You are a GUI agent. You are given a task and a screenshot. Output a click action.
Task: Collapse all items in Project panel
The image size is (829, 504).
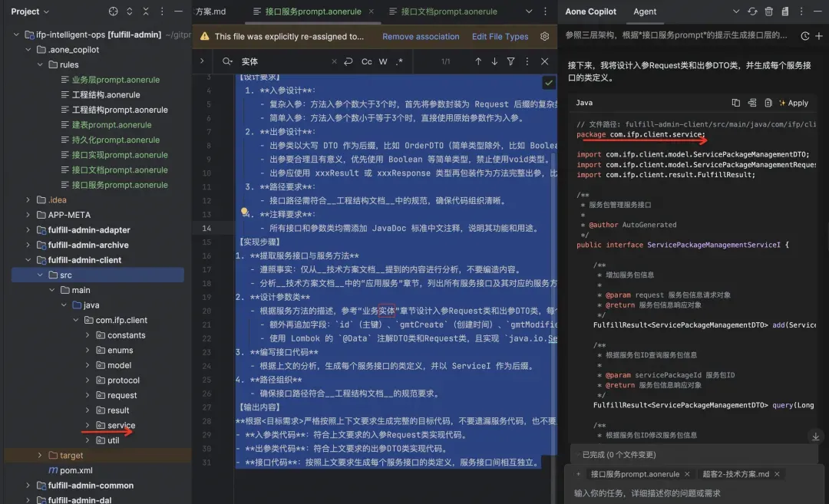coord(146,11)
